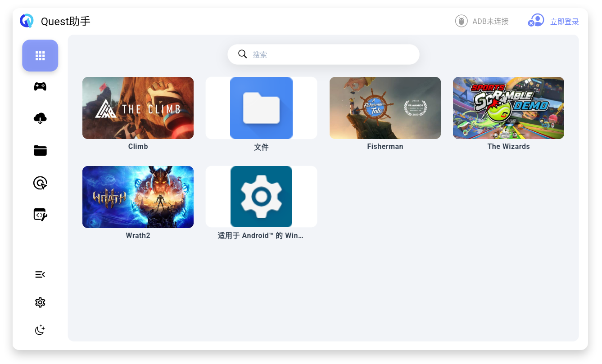Collapse the sidebar menu
This screenshot has height=364, width=602.
click(40, 274)
